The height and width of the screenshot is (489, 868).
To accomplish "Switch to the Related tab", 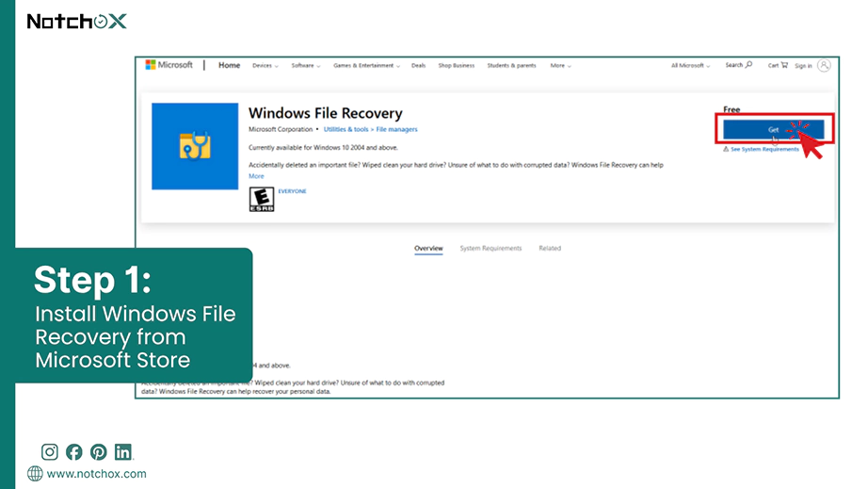I will pyautogui.click(x=550, y=248).
